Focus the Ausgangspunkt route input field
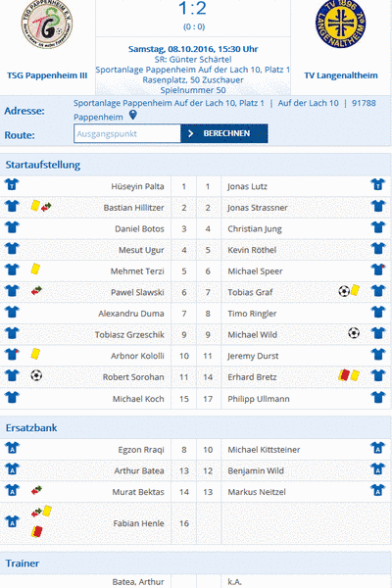Image resolution: width=392 pixels, height=588 pixels. point(127,134)
